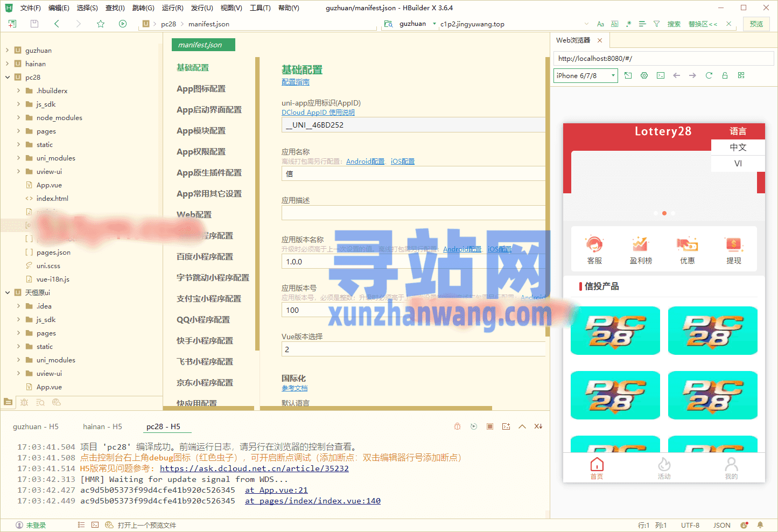Click the 配置指南 link
The width and height of the screenshot is (778, 532).
coord(296,82)
